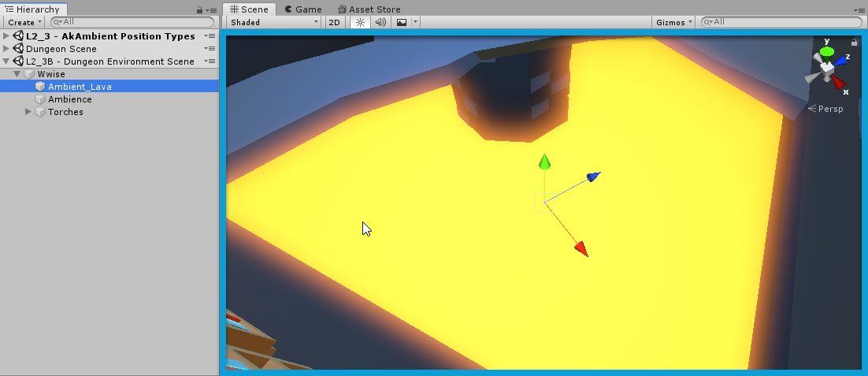Click the red X axis cone on the orientation gizmo
The height and width of the screenshot is (376, 868).
click(x=838, y=83)
